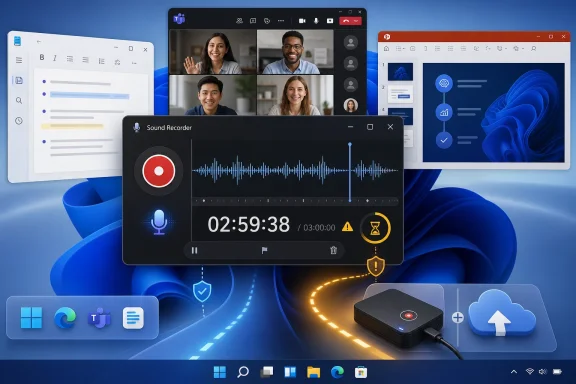576x384 pixels.
Task: Click the share screen icon in Teams
Action: 330,21
